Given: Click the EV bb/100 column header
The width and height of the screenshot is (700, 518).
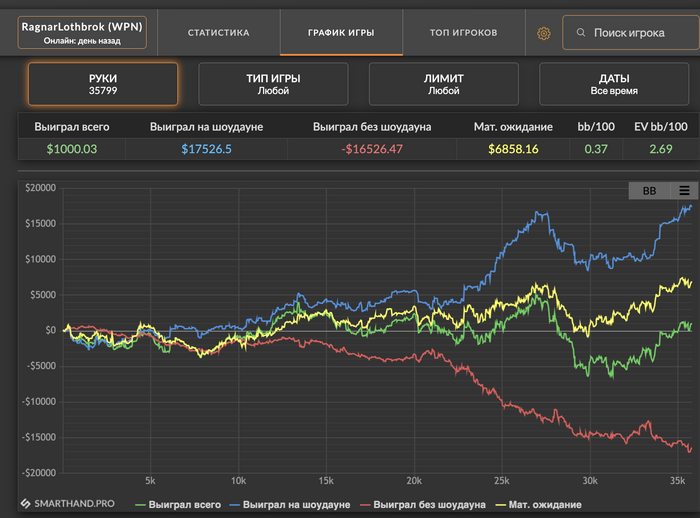Looking at the screenshot, I should [663, 127].
